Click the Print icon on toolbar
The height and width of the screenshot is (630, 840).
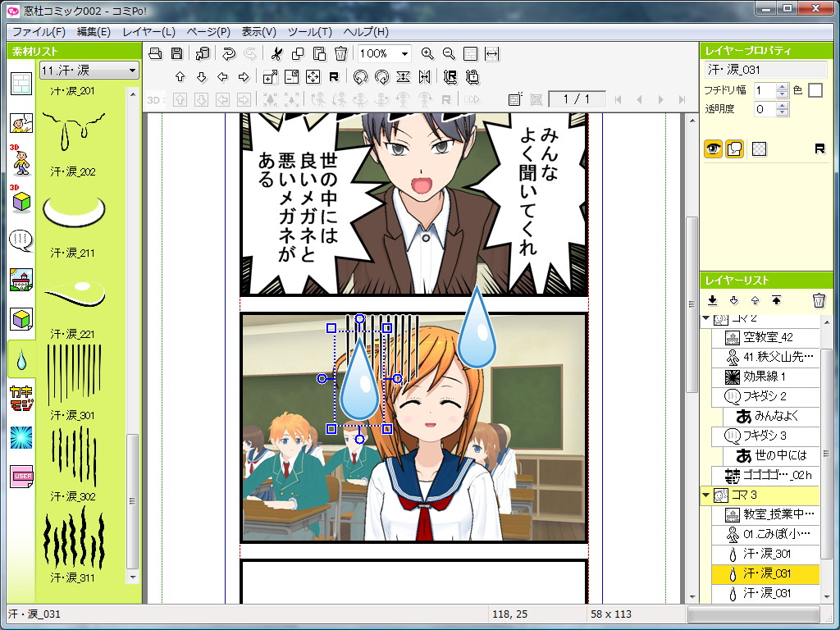pyautogui.click(x=155, y=53)
